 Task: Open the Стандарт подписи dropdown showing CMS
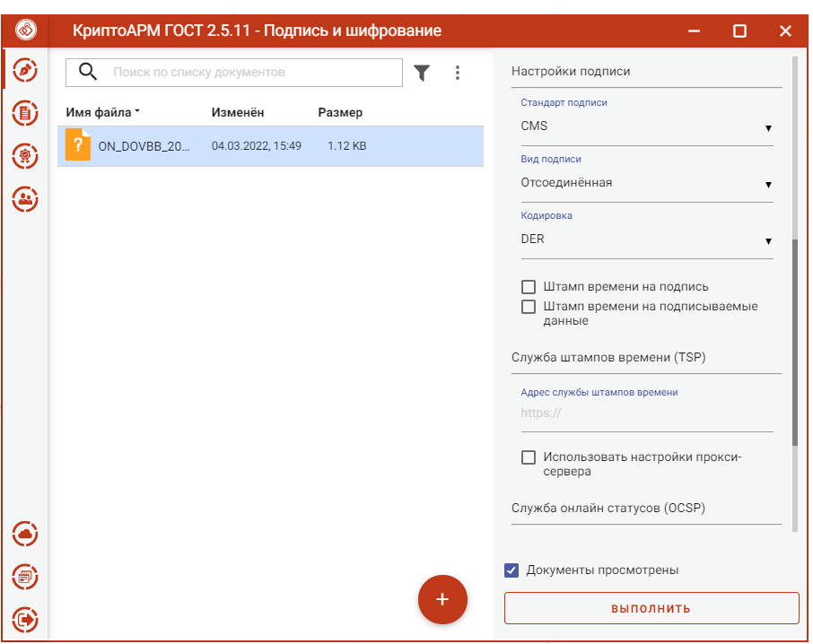(x=647, y=127)
